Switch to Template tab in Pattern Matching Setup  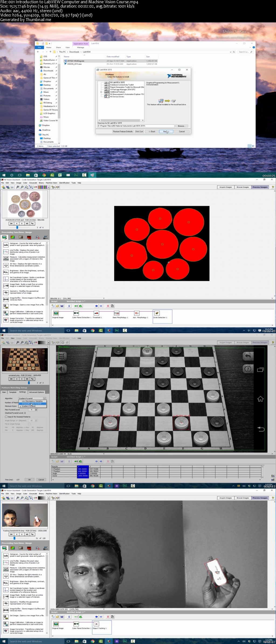coord(13,392)
